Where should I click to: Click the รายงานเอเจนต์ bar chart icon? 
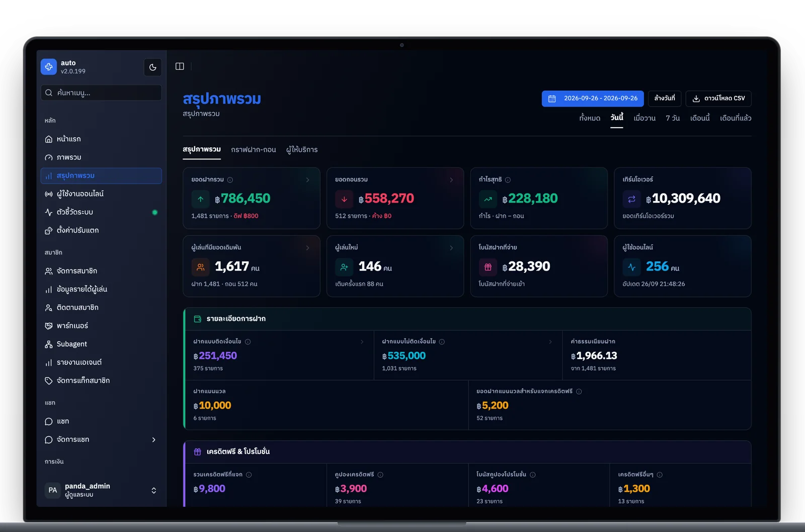(49, 363)
